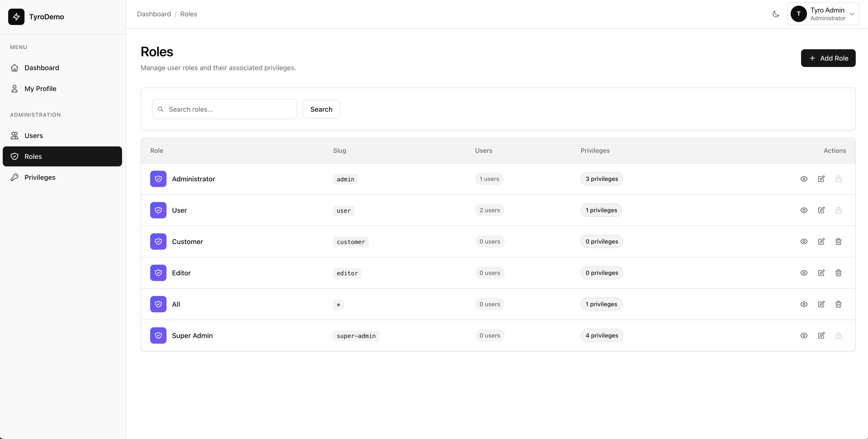Edit the Editor role with pencil icon
Viewport: 868px width, 439px height.
(821, 272)
